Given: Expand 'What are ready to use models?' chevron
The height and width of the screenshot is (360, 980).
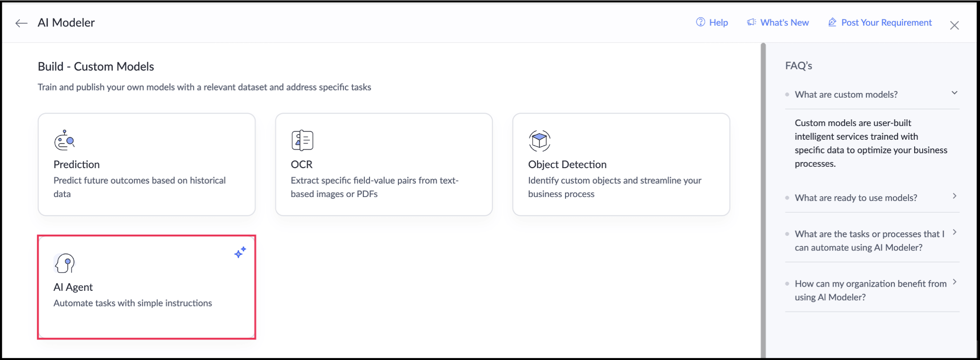Looking at the screenshot, I should point(954,196).
